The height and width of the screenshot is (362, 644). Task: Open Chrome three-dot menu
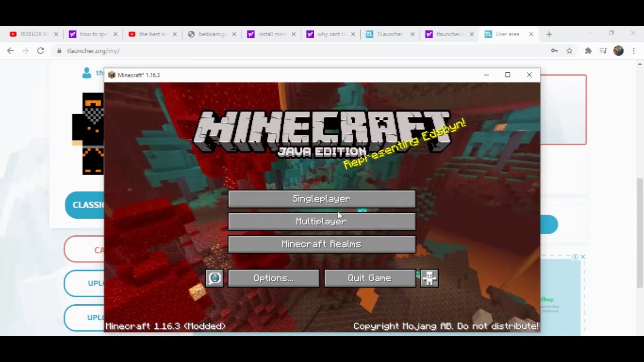[x=634, y=51]
